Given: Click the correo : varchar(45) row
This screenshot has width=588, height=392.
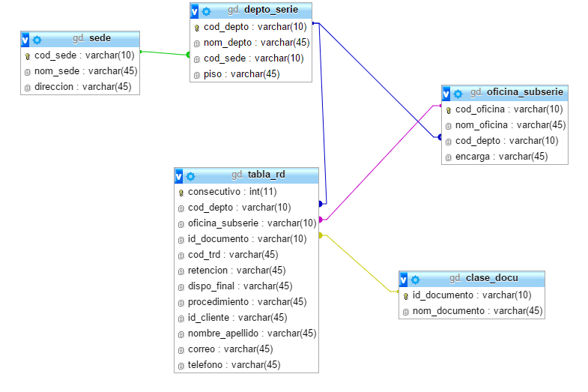Looking at the screenshot, I should 246,349.
